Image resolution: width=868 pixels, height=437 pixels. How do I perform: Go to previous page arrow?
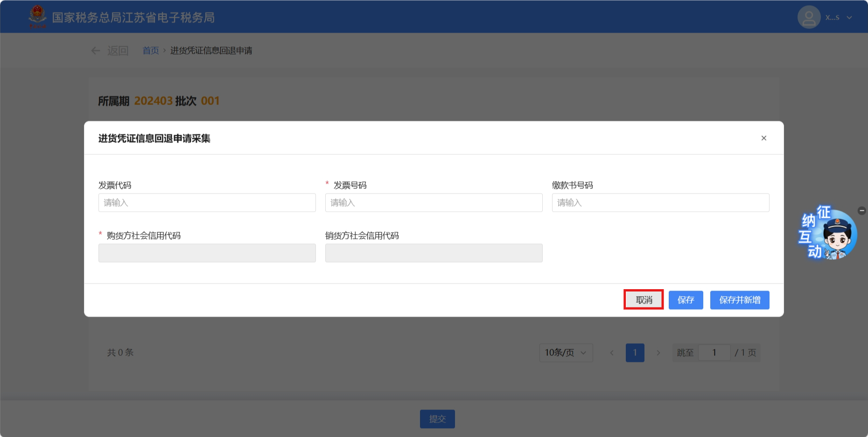(x=611, y=353)
